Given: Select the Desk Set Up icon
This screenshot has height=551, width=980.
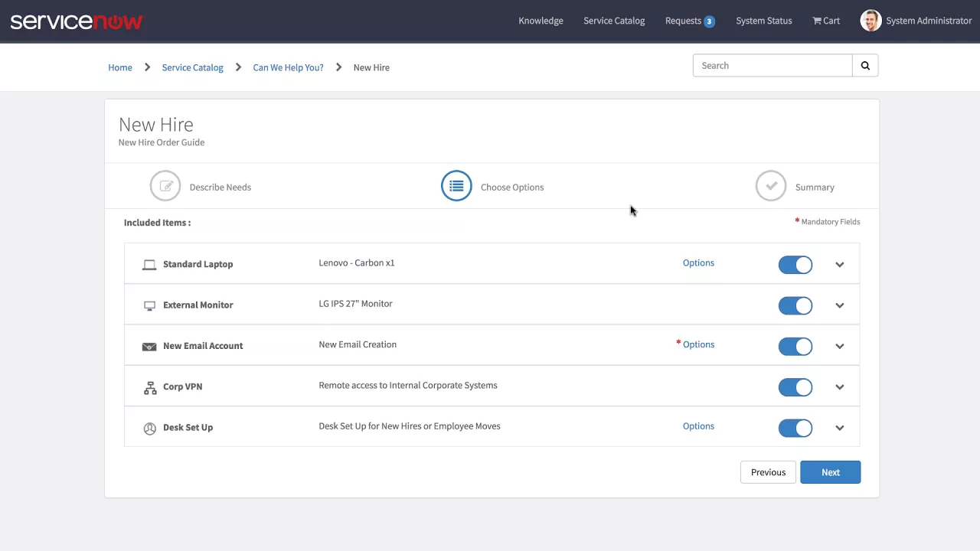Looking at the screenshot, I should coord(149,428).
